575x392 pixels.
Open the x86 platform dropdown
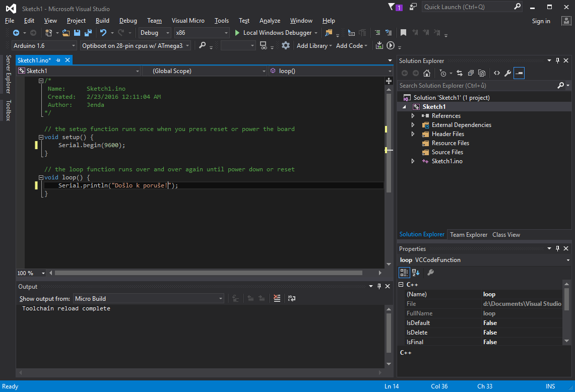click(202, 33)
